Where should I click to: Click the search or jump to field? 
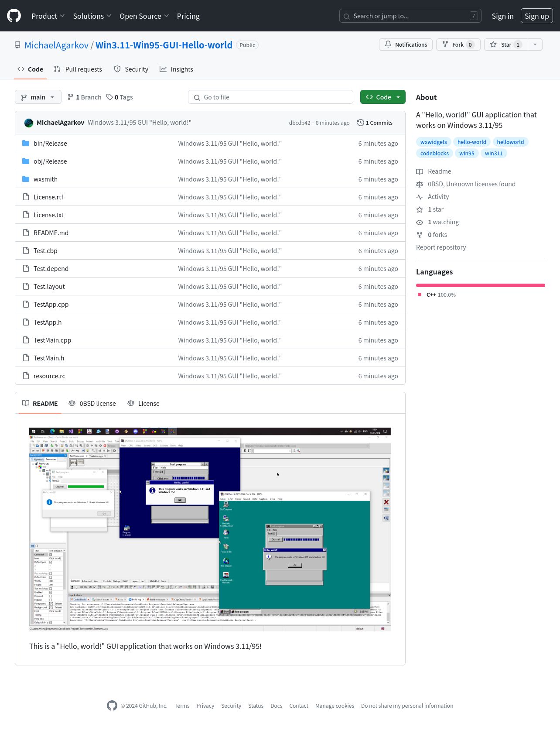pyautogui.click(x=410, y=16)
